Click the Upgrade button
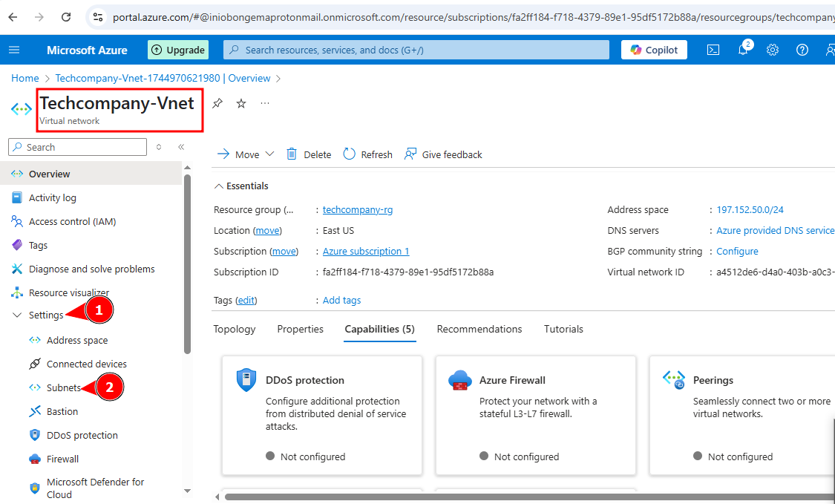Viewport: 835px width, 504px height. pyautogui.click(x=178, y=50)
